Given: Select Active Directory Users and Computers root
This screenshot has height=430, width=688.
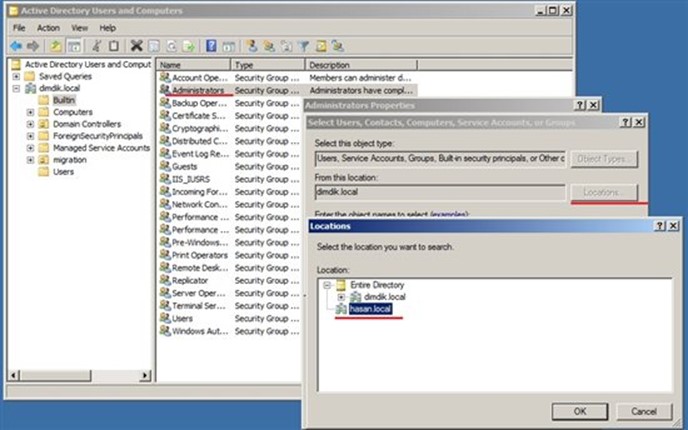Looking at the screenshot, I should point(88,64).
